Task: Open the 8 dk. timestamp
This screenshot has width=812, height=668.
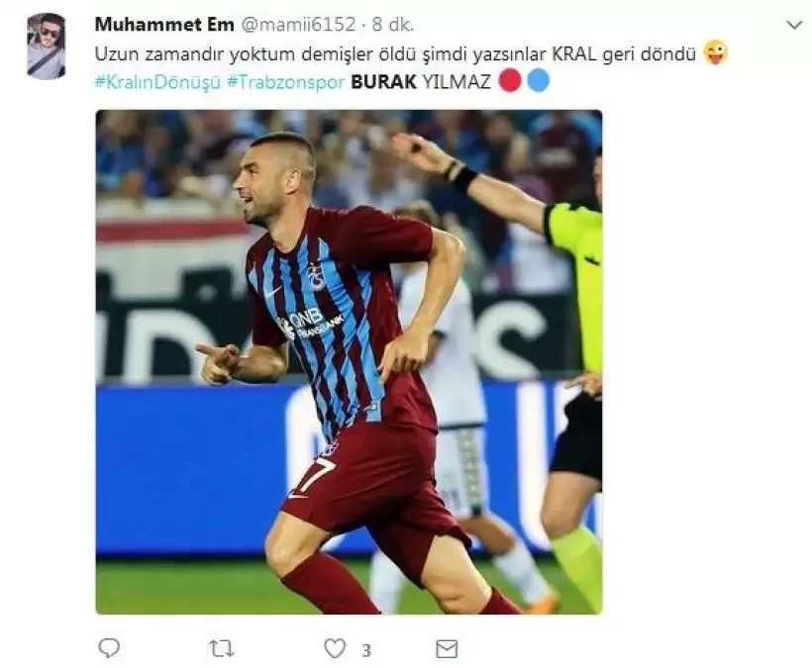Action: [x=393, y=25]
